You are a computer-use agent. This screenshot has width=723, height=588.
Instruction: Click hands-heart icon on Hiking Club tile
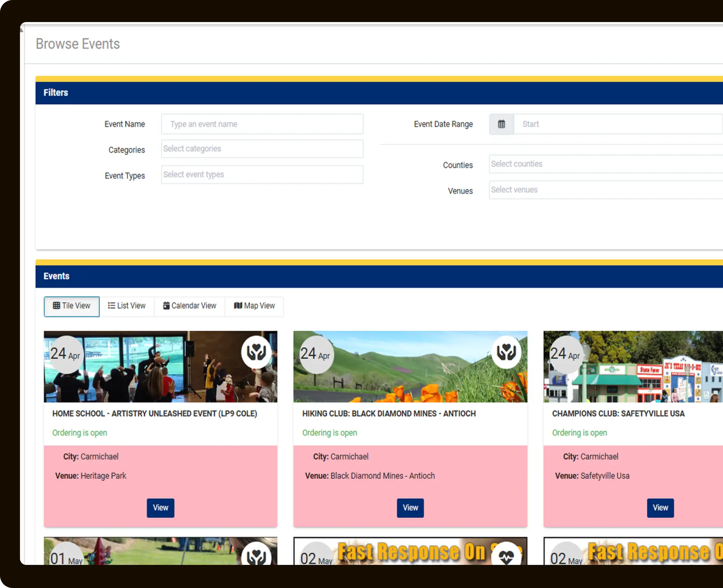pyautogui.click(x=506, y=352)
